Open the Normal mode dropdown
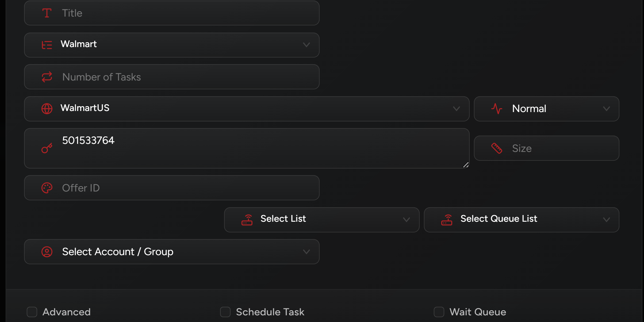The width and height of the screenshot is (644, 322). 606,109
